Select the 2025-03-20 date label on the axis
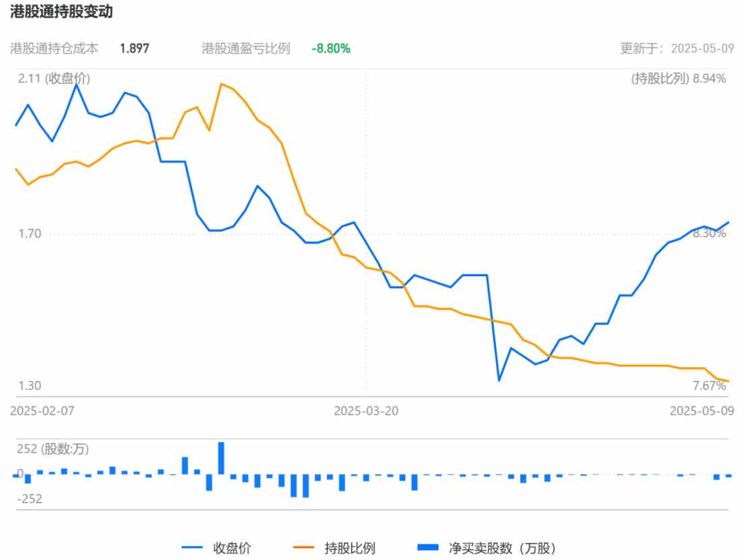746x560 pixels. click(365, 410)
